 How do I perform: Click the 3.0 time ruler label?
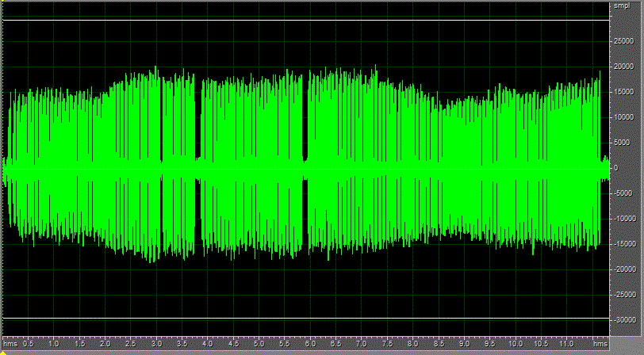click(156, 343)
